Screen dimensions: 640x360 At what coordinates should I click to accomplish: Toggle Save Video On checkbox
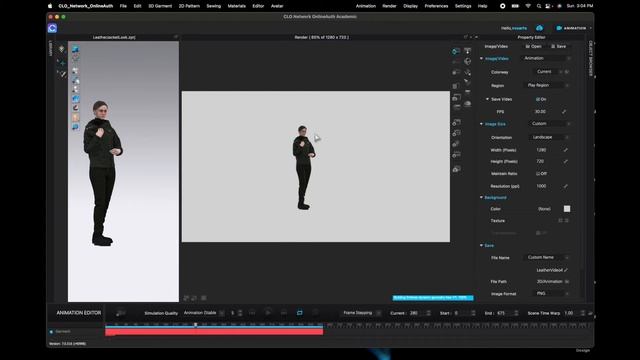coord(538,99)
